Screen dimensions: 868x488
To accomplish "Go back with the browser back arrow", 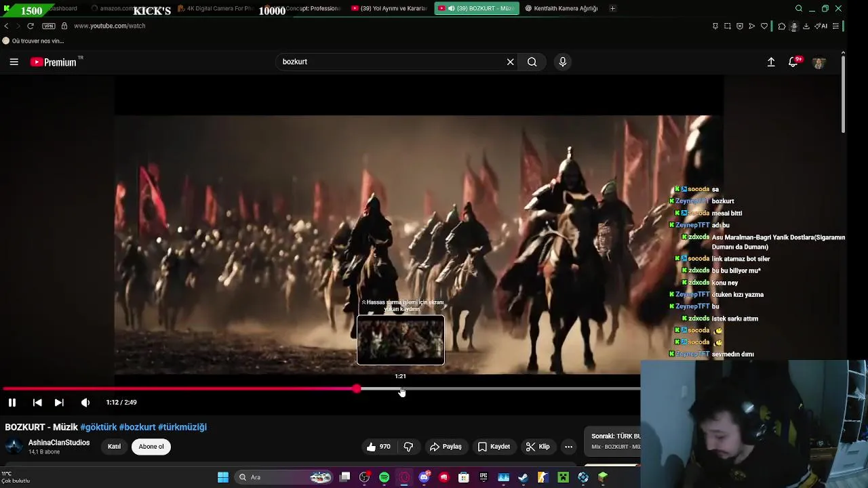I will point(6,26).
